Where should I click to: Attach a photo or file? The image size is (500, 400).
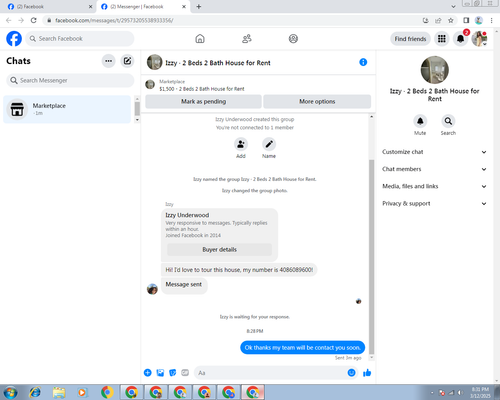[x=160, y=373]
